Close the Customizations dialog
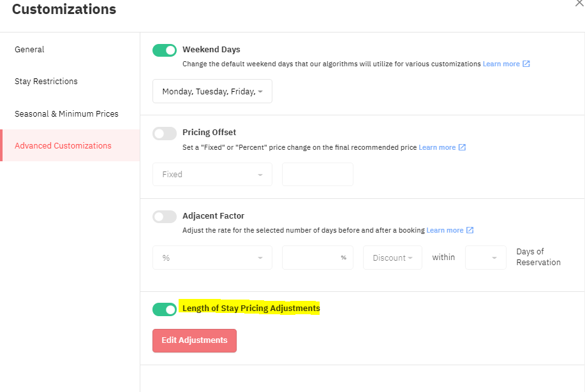This screenshot has width=585, height=392. tap(579, 3)
